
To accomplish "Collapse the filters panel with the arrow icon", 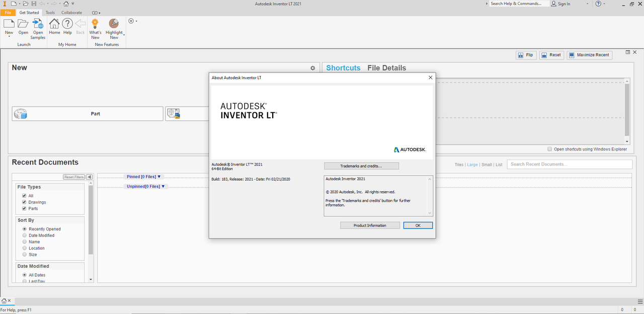I will point(89,177).
